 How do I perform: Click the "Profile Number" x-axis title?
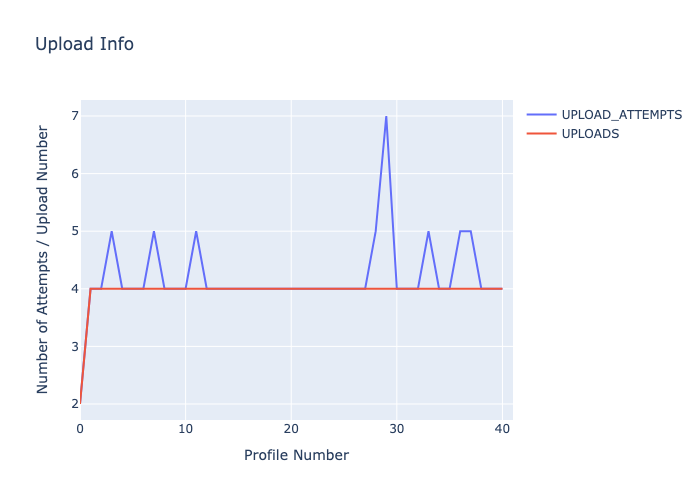pos(296,455)
